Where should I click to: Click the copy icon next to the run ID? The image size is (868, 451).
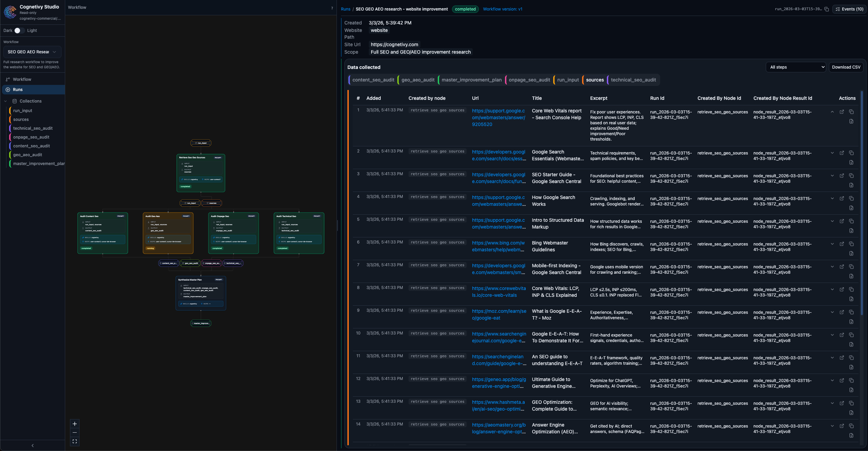click(827, 9)
